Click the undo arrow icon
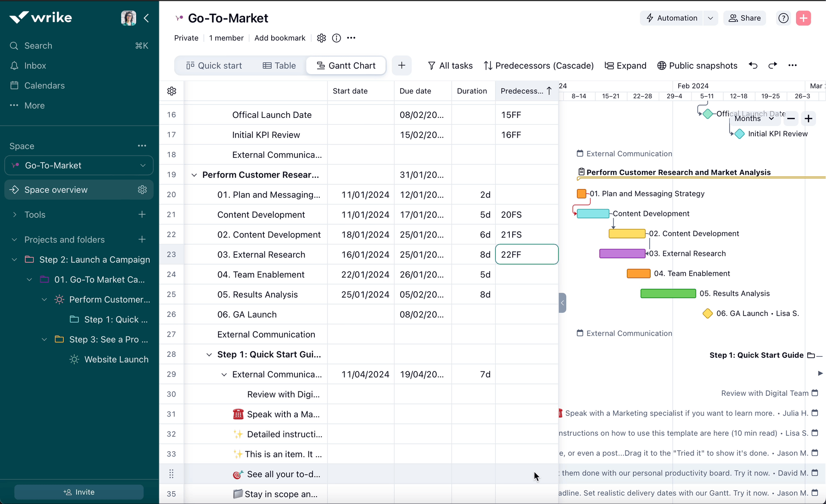This screenshot has height=504, width=826. pyautogui.click(x=753, y=65)
